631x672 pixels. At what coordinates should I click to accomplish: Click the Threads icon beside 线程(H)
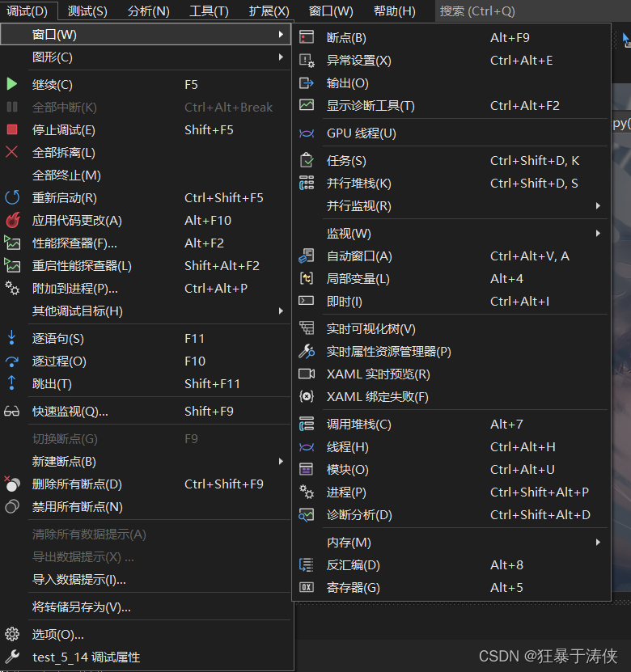(x=307, y=447)
